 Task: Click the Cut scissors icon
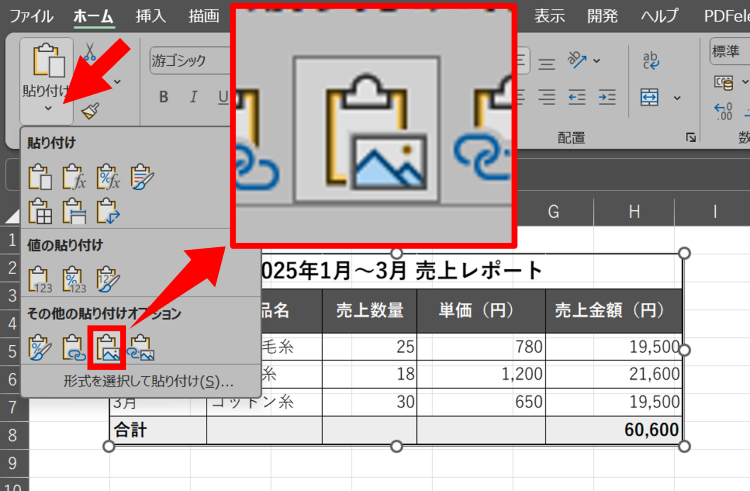[x=89, y=52]
